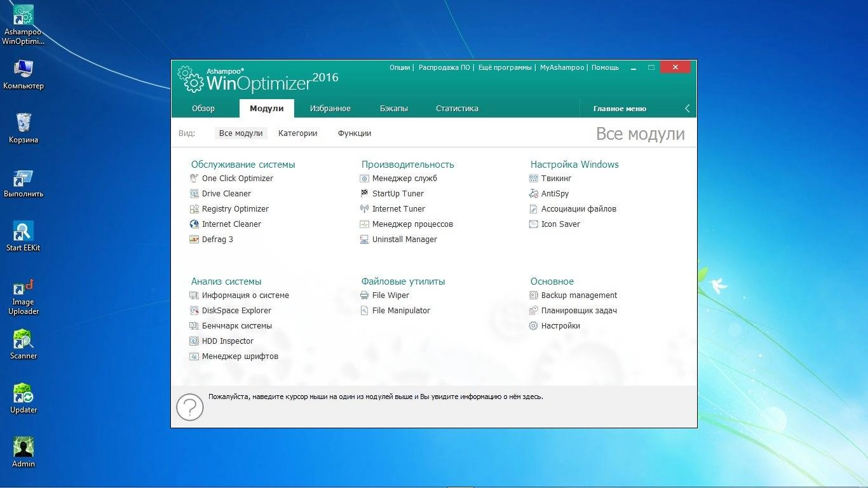Open the Backup management label
Screen dimensions: 868x488
579,295
